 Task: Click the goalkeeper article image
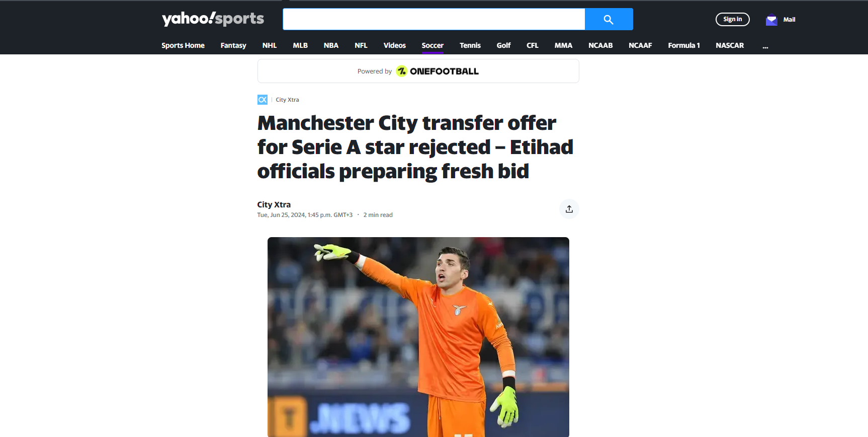pos(418,337)
